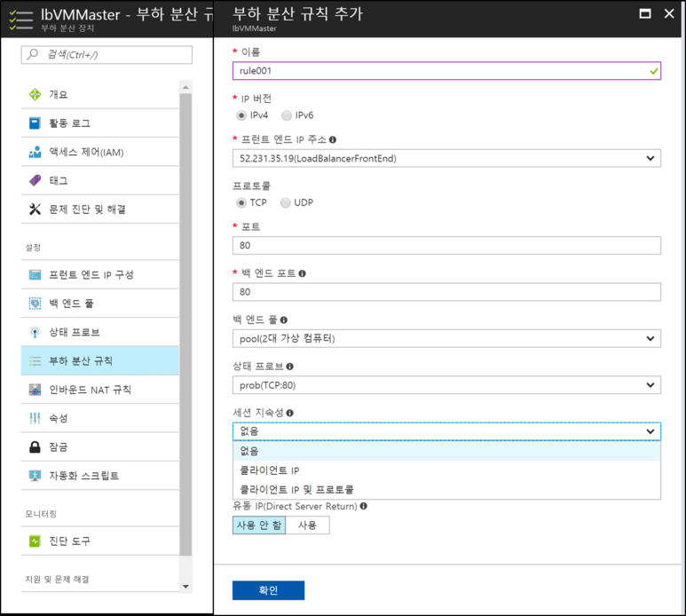Open the 상태 프로브 dropdown
Image resolution: width=686 pixels, height=616 pixels.
click(x=446, y=384)
